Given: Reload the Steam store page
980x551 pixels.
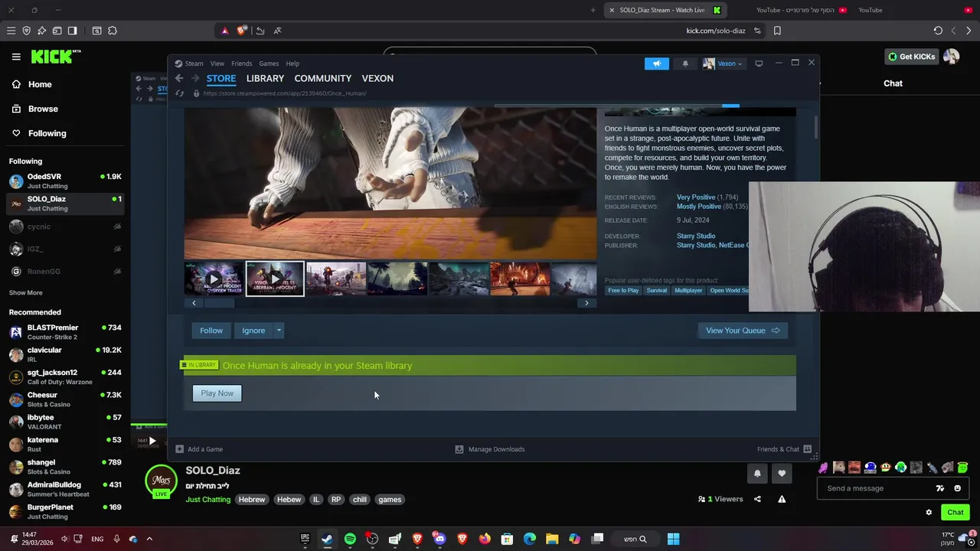Looking at the screenshot, I should [179, 93].
